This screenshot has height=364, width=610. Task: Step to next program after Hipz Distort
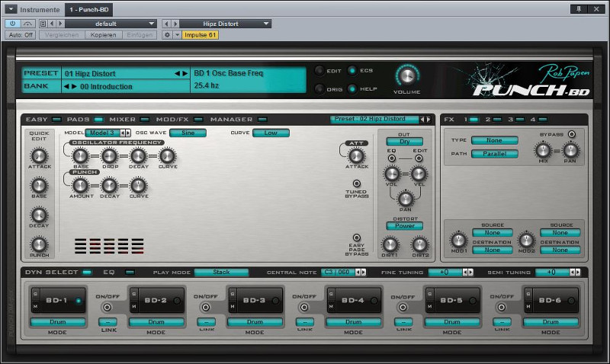[x=175, y=24]
